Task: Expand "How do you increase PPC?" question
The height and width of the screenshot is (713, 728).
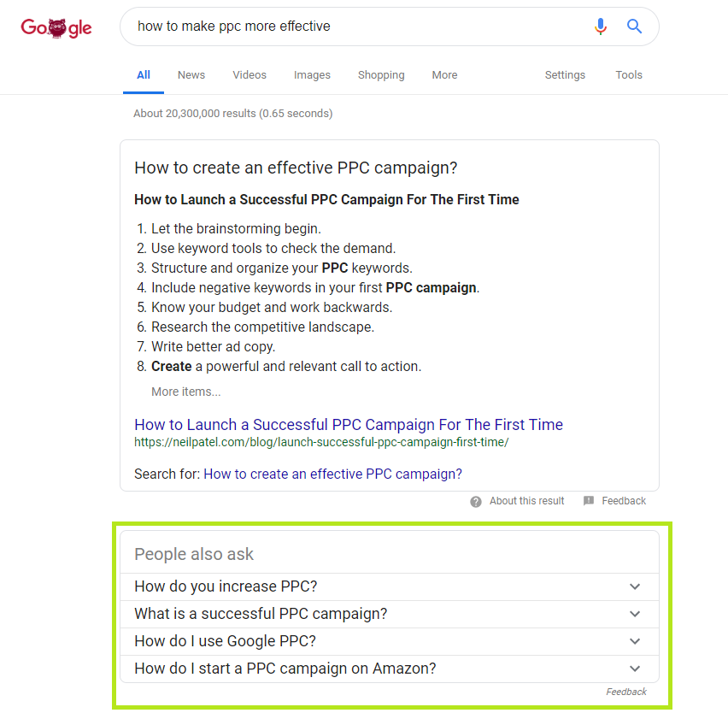Action: pyautogui.click(x=389, y=586)
